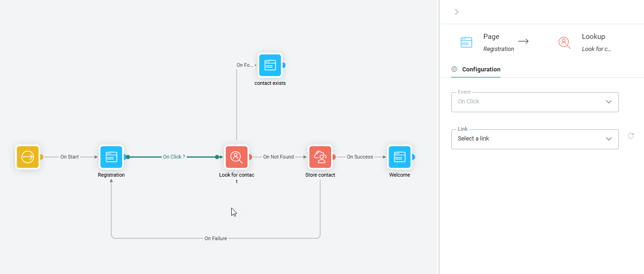Viewport: 644px width, 274px height.
Task: Click the contact exists page node
Action: click(270, 65)
